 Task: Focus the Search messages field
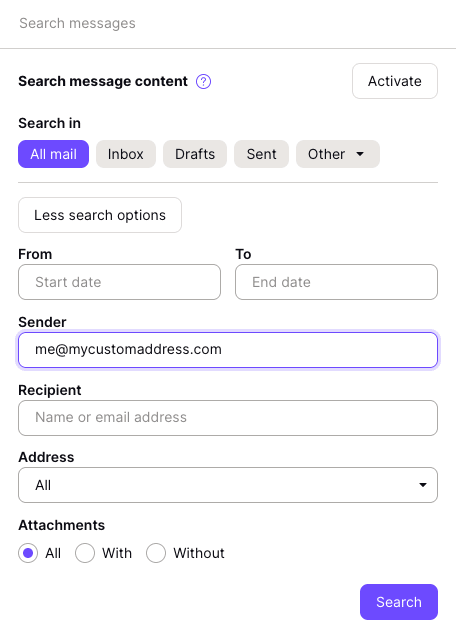point(228,24)
